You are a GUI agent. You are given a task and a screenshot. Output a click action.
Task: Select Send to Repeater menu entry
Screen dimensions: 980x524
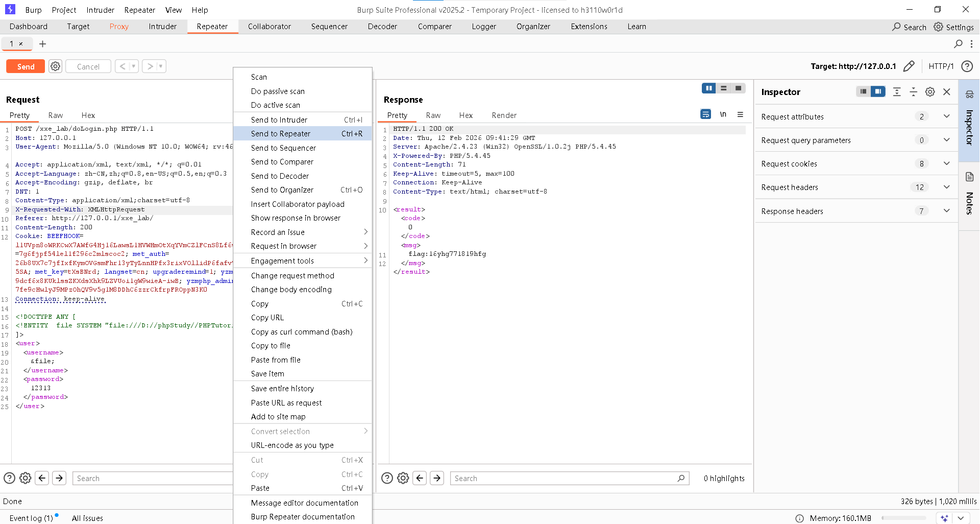pos(303,133)
